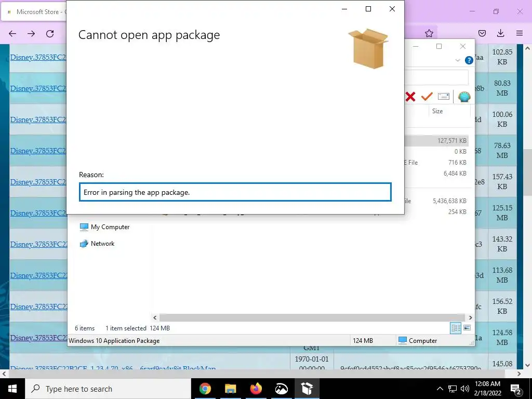
Task: Maximize the File Explorer window
Action: coord(439,46)
